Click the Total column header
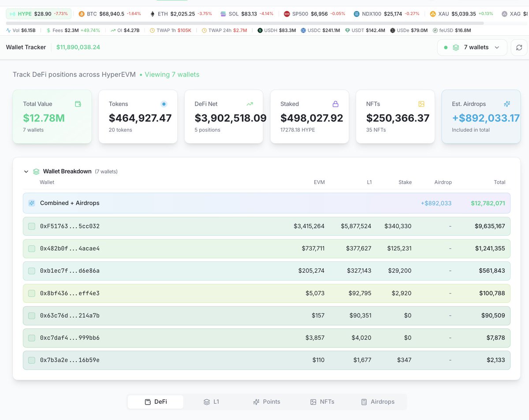 [x=499, y=182]
